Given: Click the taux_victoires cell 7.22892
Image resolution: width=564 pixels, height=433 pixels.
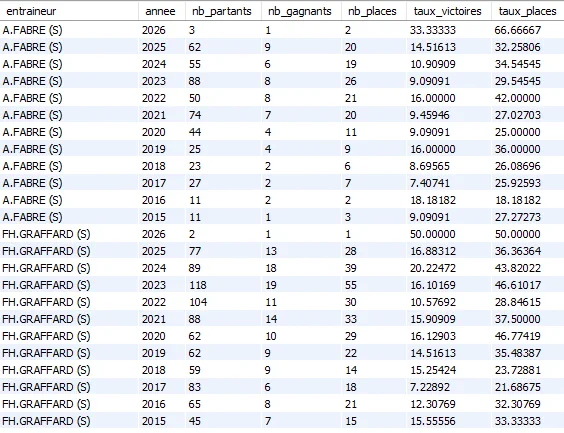Looking at the screenshot, I should click(449, 387).
